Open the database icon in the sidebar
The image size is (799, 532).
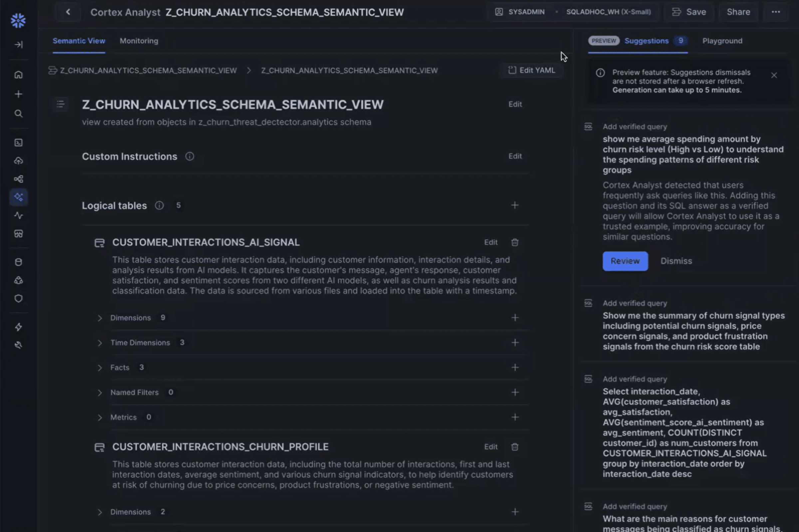[19, 262]
